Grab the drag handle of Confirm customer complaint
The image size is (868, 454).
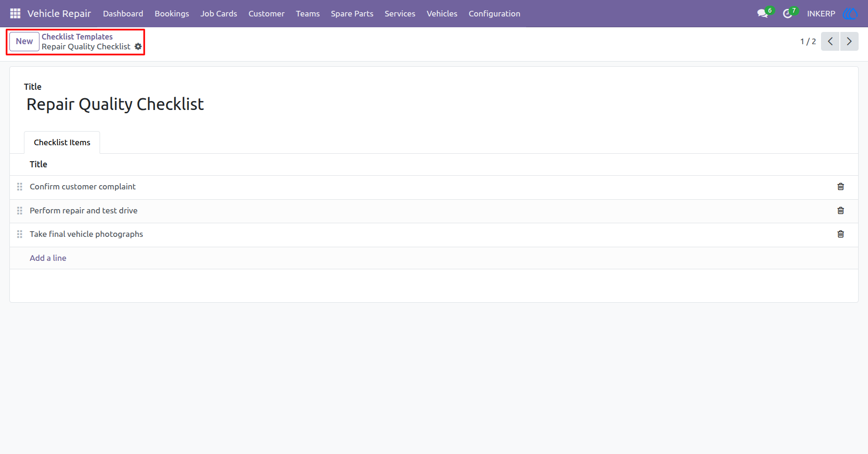pos(20,187)
